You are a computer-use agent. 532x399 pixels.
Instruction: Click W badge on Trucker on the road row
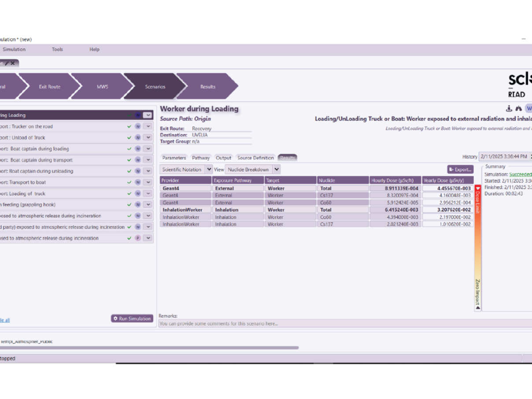[138, 126]
